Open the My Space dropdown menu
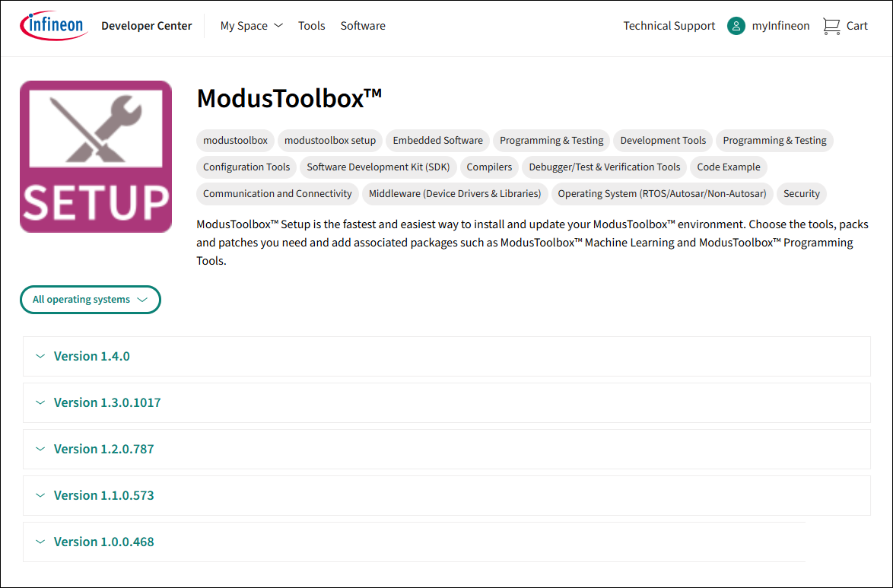Image resolution: width=893 pixels, height=588 pixels. tap(251, 26)
